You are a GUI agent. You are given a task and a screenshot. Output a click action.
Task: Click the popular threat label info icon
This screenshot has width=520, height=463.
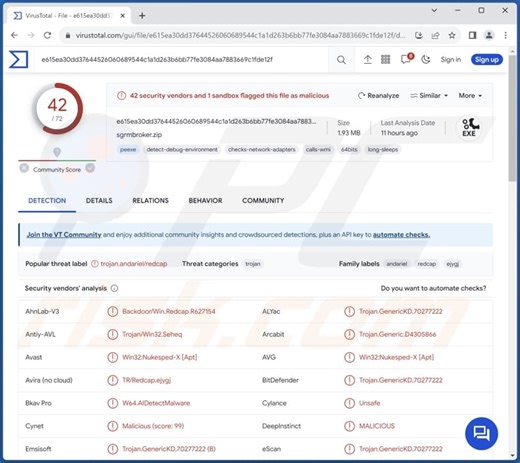click(95, 264)
